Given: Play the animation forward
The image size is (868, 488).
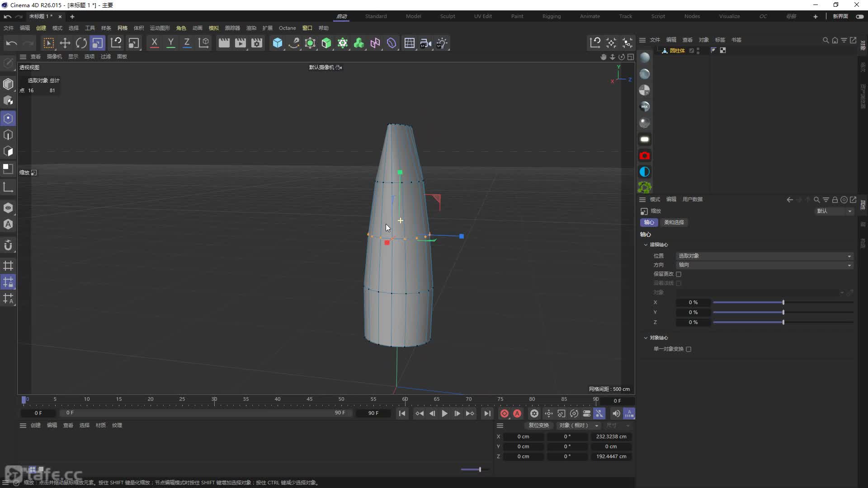Looking at the screenshot, I should click(x=444, y=413).
